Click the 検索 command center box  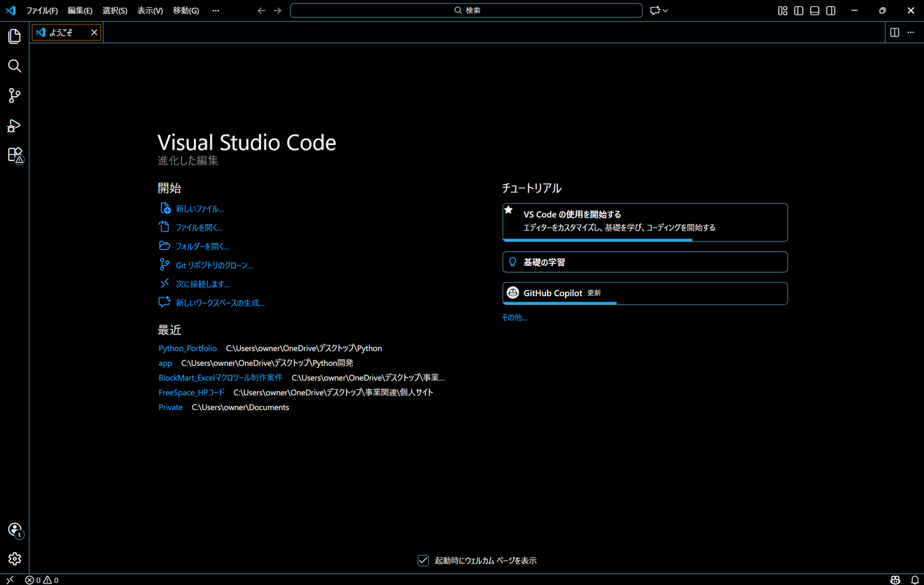pos(466,10)
